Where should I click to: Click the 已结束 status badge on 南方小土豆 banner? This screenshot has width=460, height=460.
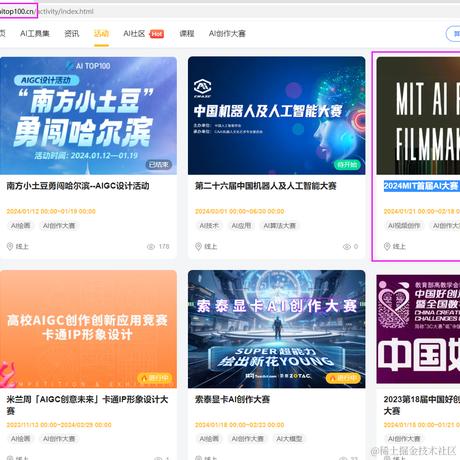[159, 164]
